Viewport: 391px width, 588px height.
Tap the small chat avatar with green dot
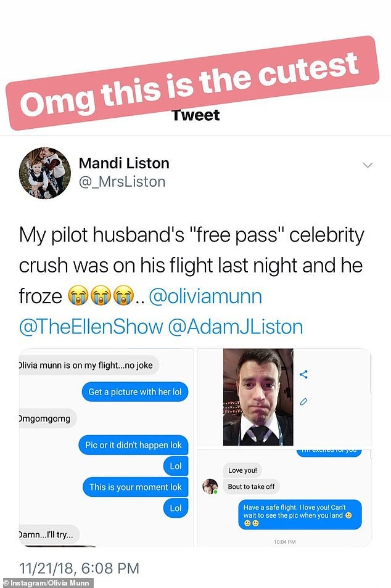coord(210,486)
